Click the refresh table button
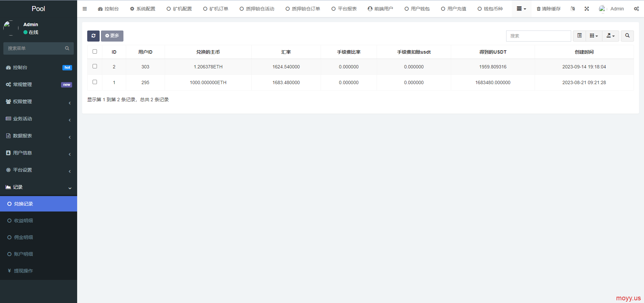 click(x=93, y=36)
